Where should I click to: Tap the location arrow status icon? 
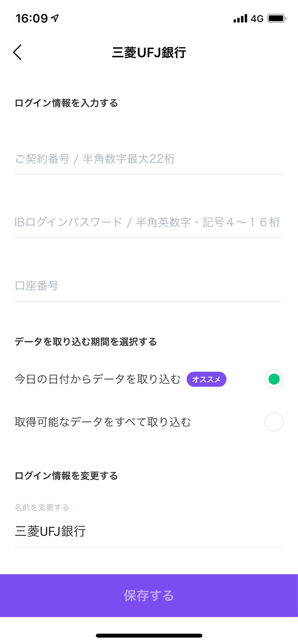tap(55, 18)
